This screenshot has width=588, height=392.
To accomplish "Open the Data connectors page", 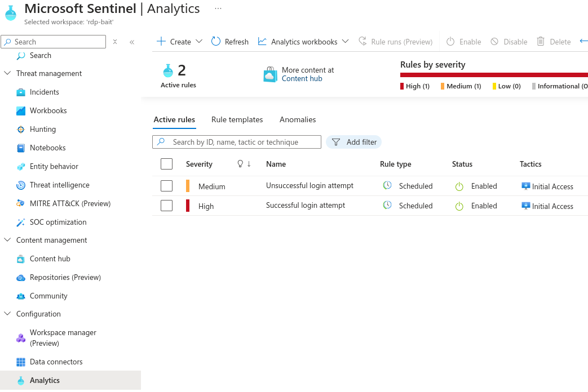I will pyautogui.click(x=56, y=362).
